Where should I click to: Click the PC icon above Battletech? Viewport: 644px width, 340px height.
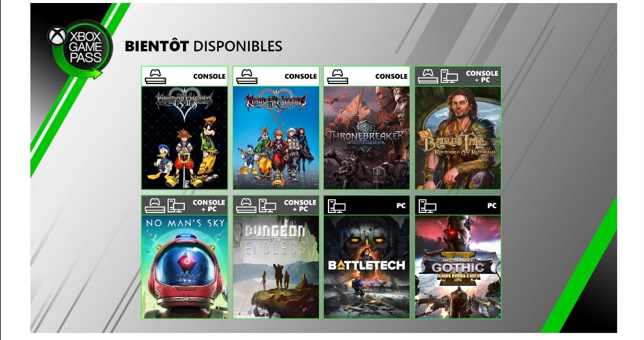pyautogui.click(x=336, y=206)
